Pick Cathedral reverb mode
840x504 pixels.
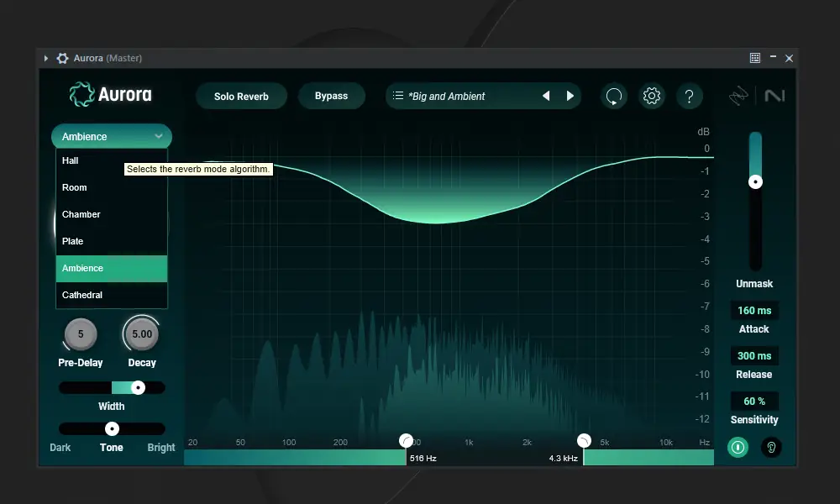coord(112,295)
